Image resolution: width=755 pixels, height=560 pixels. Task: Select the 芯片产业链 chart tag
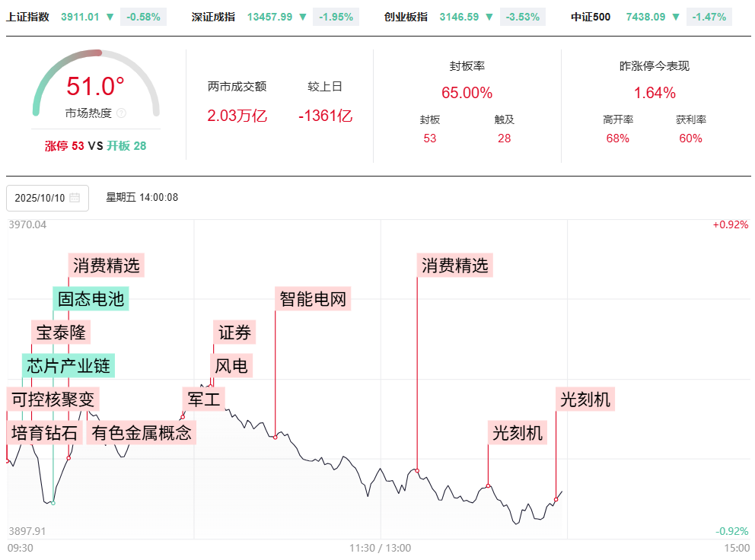tap(68, 366)
